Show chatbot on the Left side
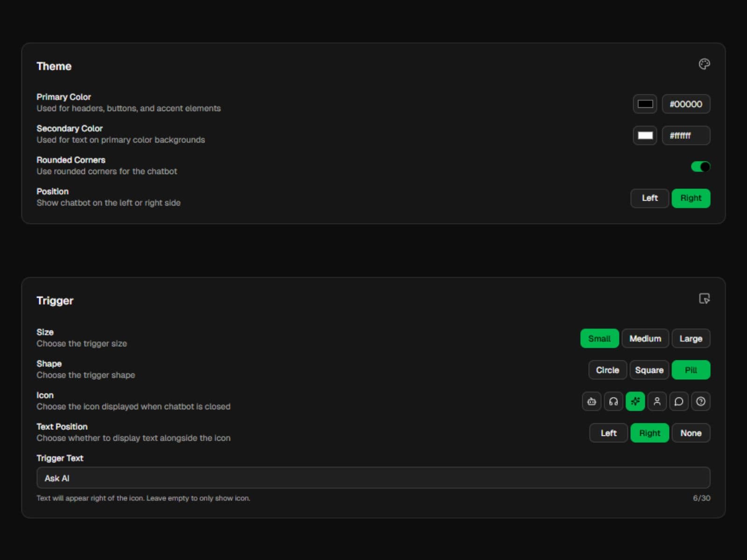The height and width of the screenshot is (560, 747). (649, 198)
